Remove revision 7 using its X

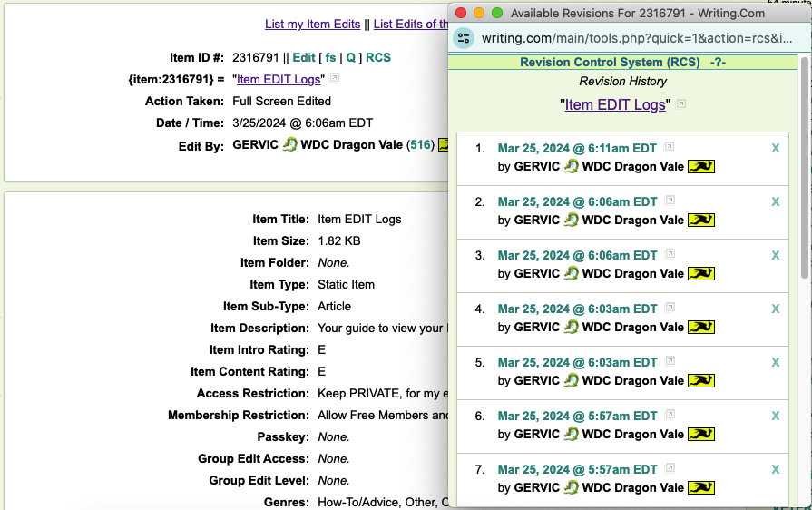pos(775,470)
